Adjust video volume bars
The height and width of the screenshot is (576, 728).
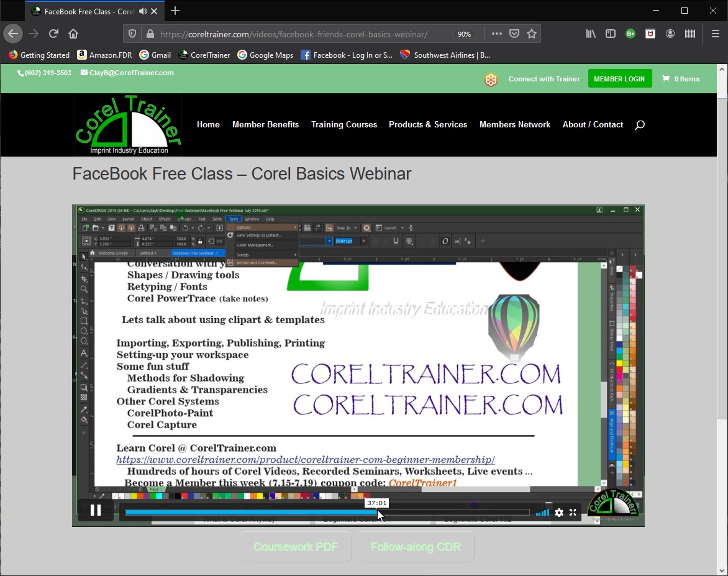click(x=542, y=513)
